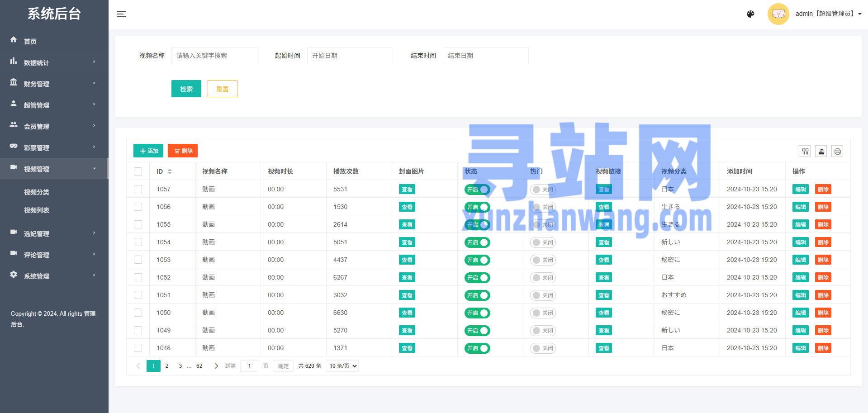Select all rows with header checkbox
The width and height of the screenshot is (868, 413).
point(138,171)
